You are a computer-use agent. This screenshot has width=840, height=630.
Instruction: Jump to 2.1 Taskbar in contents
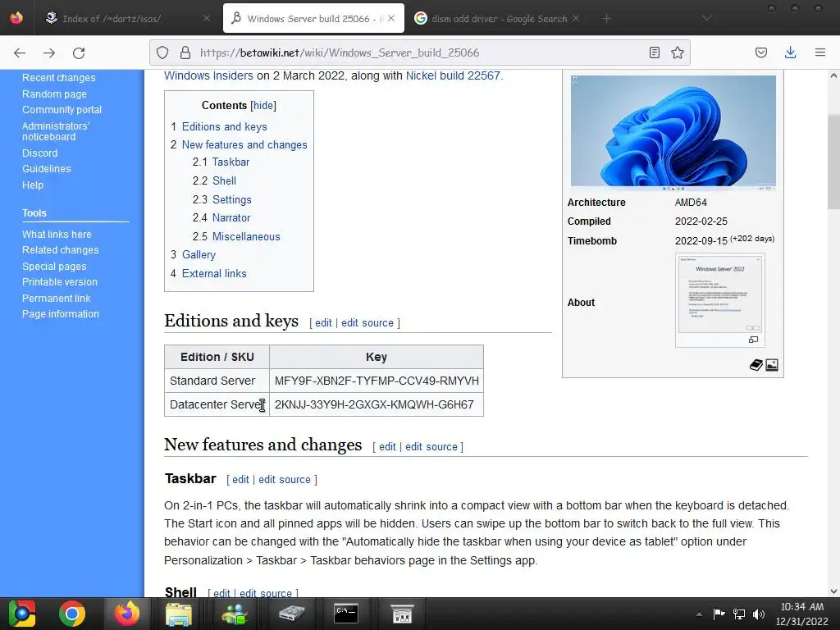pos(231,162)
